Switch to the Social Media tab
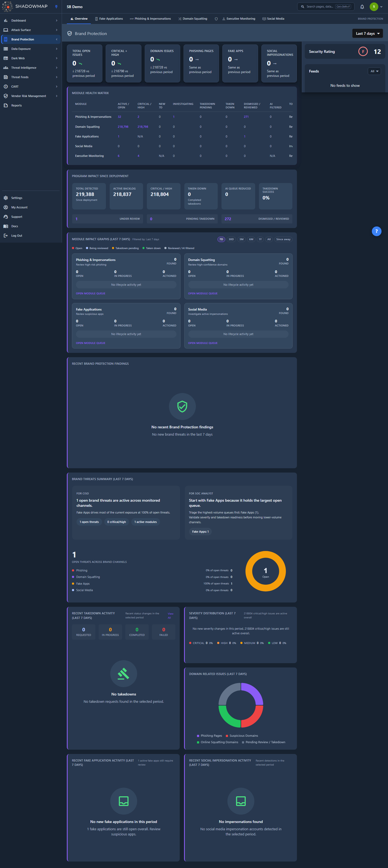Image resolution: width=388 pixels, height=868 pixels. point(273,19)
